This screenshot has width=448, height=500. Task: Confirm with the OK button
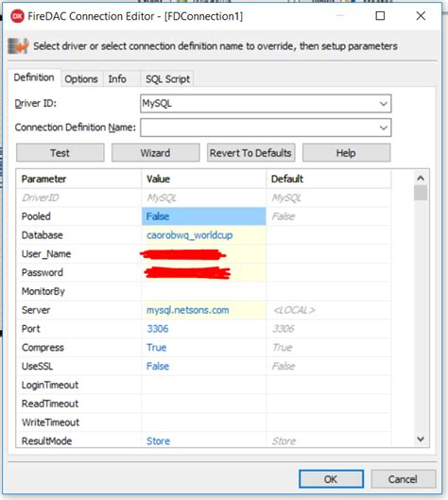[331, 479]
